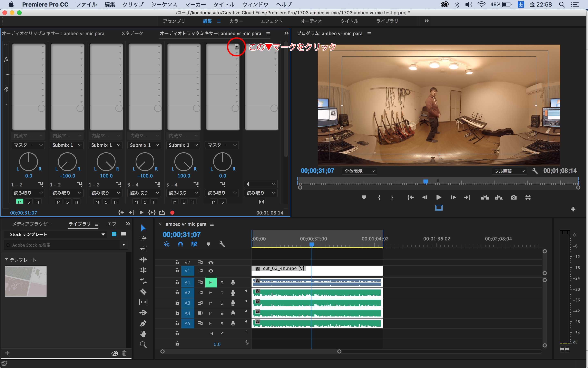This screenshot has width=588, height=368.
Task: Open Program monitor button editor plus
Action: (x=573, y=209)
